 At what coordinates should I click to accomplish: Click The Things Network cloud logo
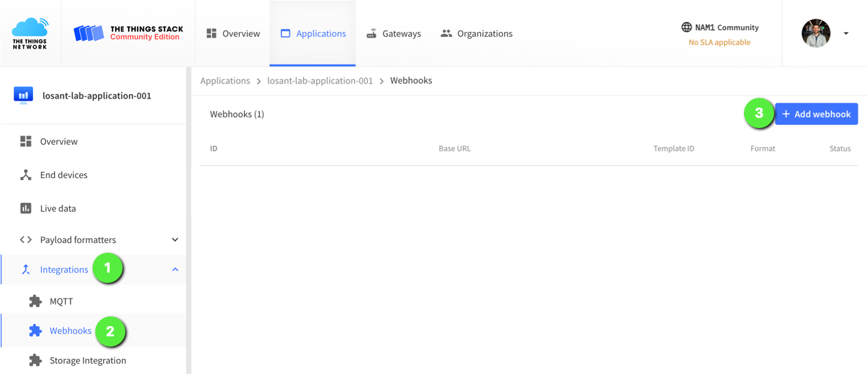(x=30, y=34)
